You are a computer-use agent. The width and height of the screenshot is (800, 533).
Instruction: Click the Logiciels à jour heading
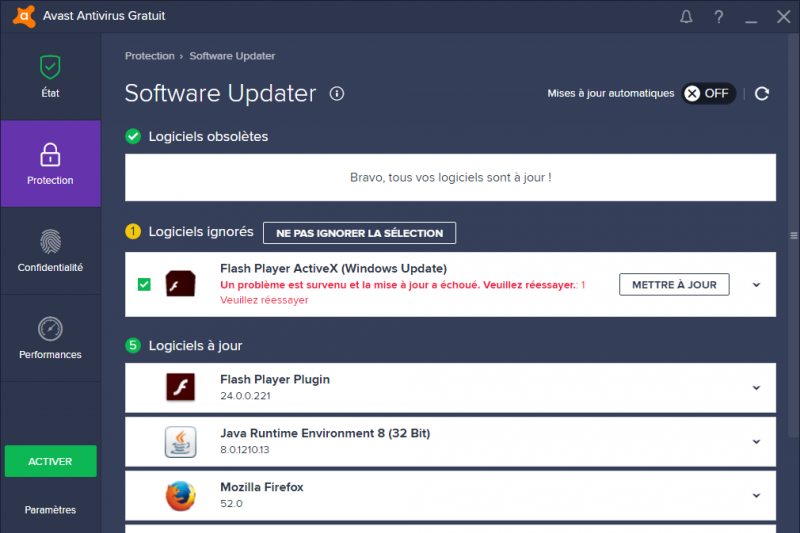pyautogui.click(x=195, y=346)
